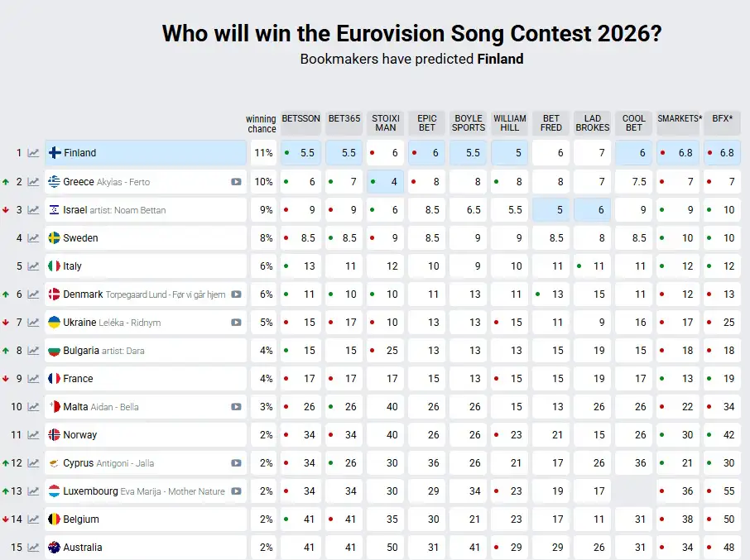Click the Norway flag icon
This screenshot has height=560, width=750.
click(x=54, y=435)
